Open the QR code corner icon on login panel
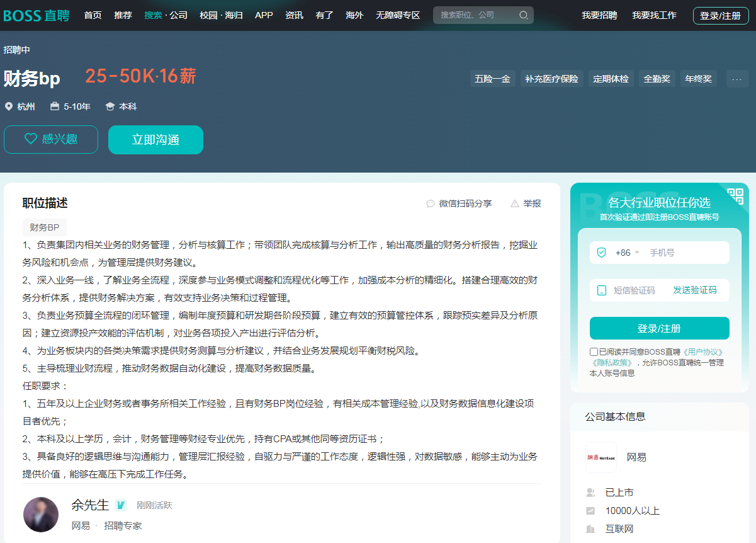Viewport: 756px width, 543px height. click(x=735, y=197)
